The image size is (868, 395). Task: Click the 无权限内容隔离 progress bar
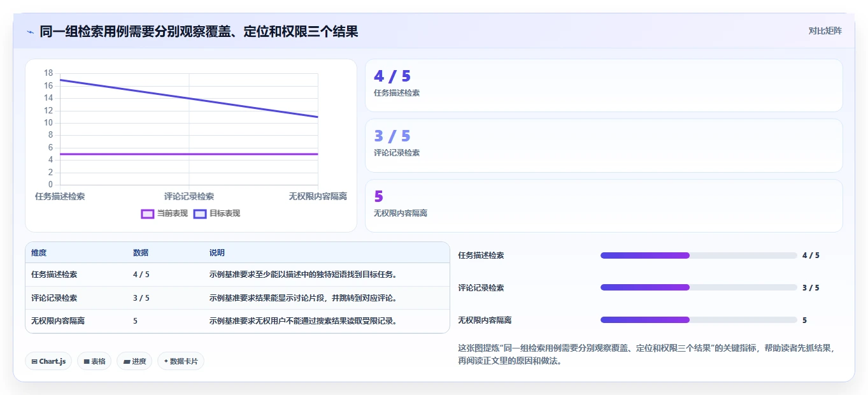click(x=699, y=320)
